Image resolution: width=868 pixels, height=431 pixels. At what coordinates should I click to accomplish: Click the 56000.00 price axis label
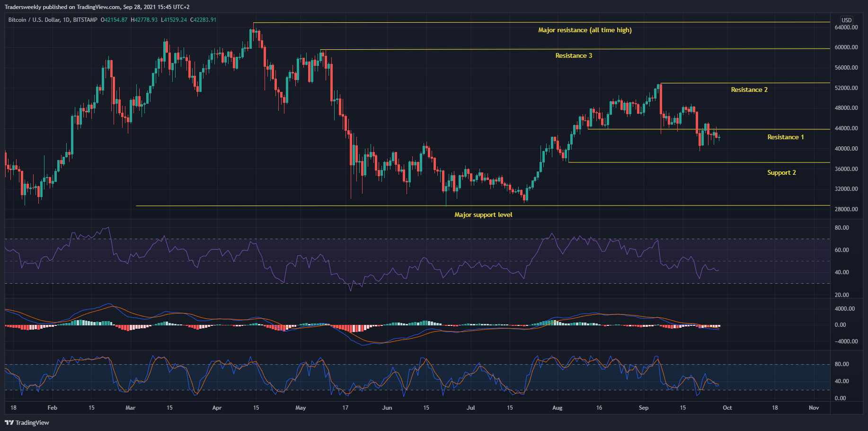(846, 68)
